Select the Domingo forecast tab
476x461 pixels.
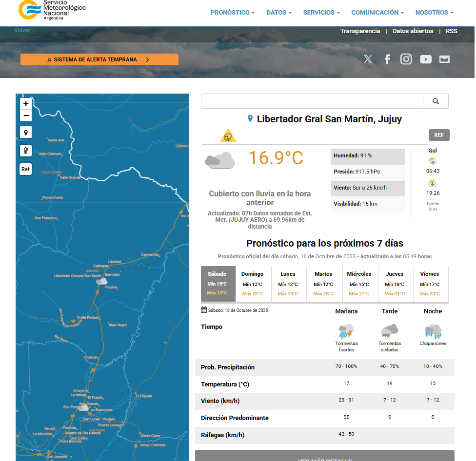pos(253,284)
